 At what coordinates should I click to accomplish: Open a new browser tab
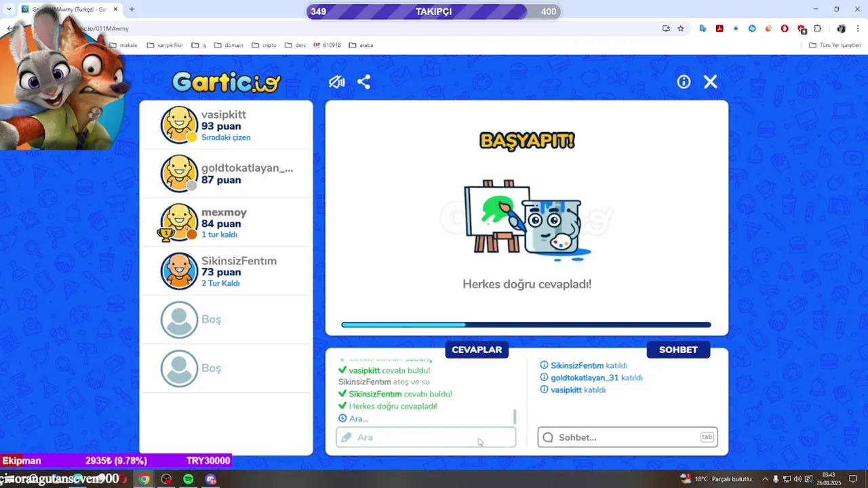132,9
